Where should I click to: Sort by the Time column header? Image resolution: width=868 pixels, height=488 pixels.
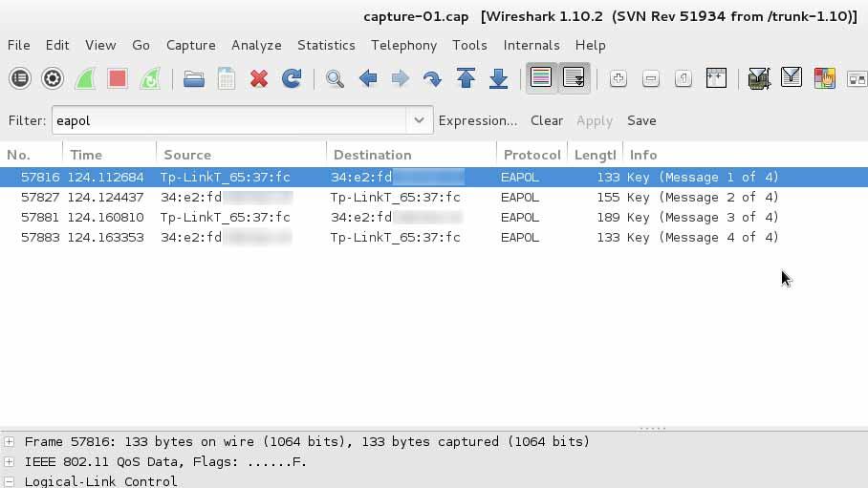(x=110, y=155)
